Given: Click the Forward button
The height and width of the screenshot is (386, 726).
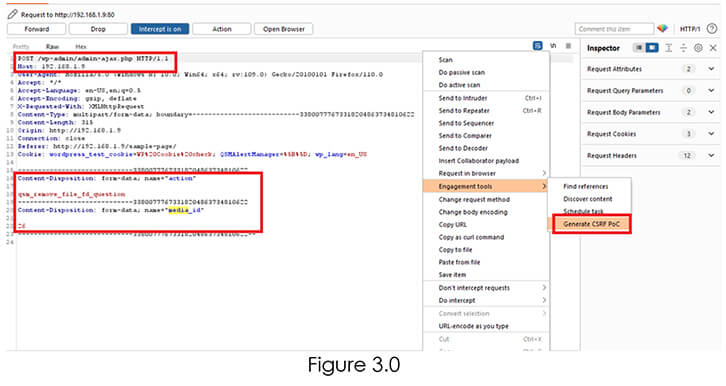Looking at the screenshot, I should 37,29.
